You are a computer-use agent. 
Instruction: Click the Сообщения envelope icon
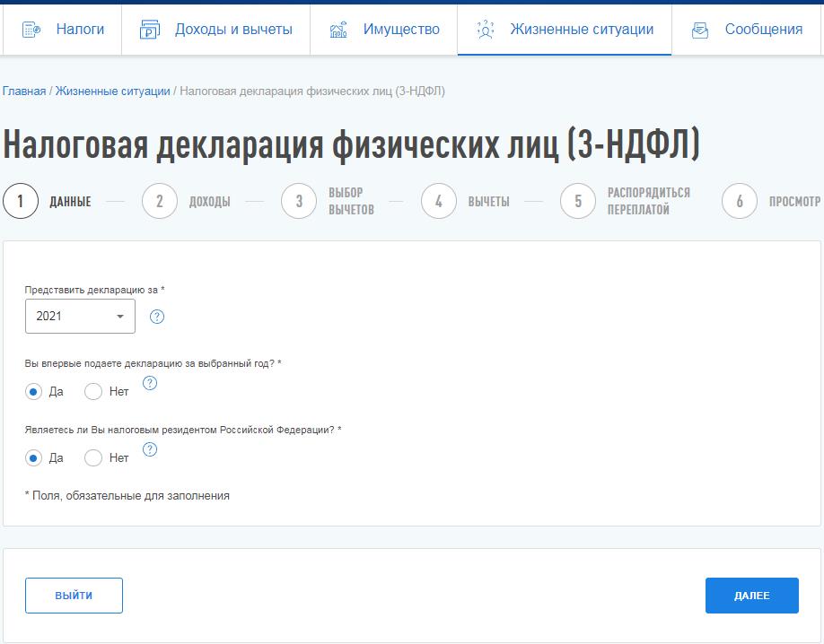click(x=700, y=30)
